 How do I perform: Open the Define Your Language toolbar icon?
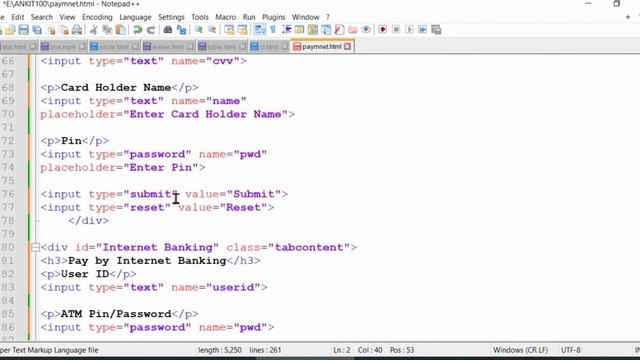tap(299, 30)
